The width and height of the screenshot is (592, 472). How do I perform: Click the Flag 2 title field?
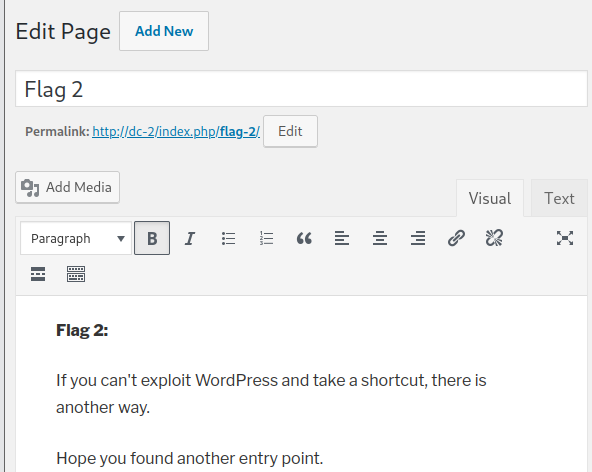click(x=301, y=89)
